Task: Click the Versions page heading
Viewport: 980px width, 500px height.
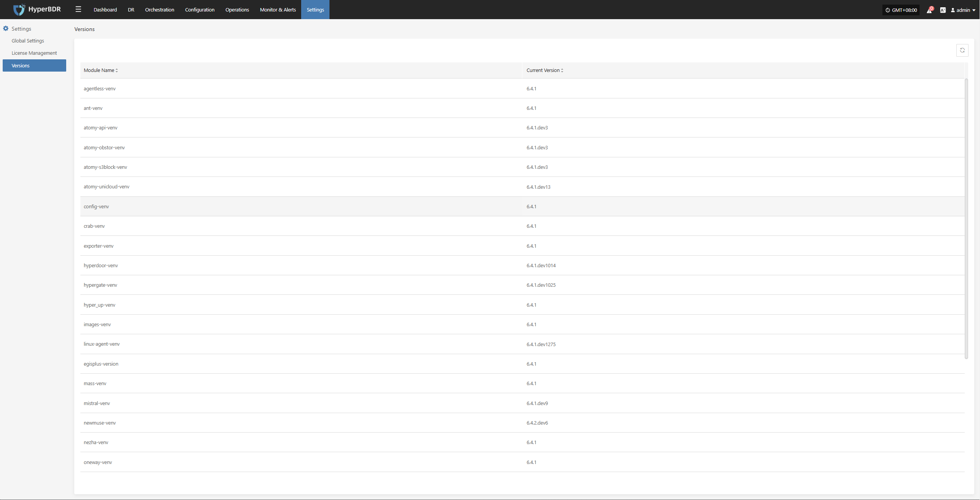Action: (x=85, y=29)
